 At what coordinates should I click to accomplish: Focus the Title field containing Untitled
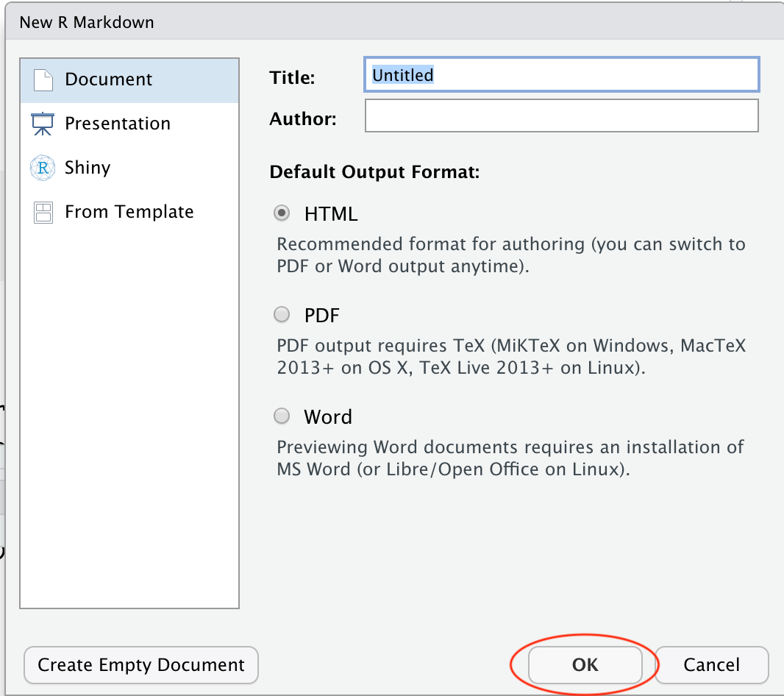point(561,75)
